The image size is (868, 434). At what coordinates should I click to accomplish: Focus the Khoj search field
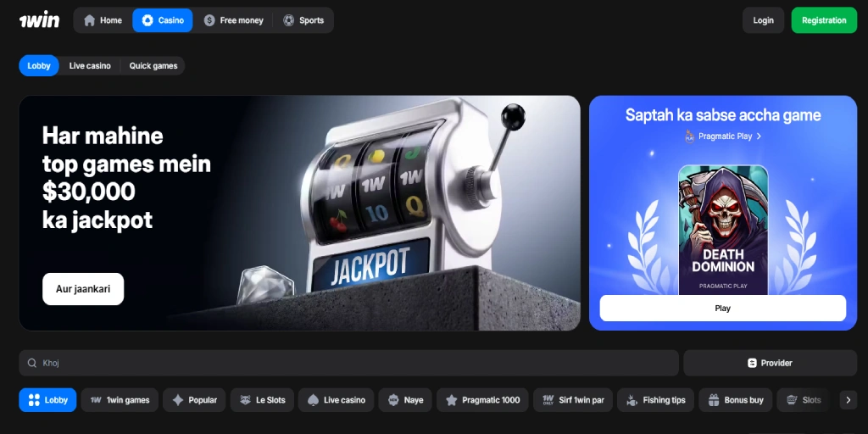pyautogui.click(x=348, y=363)
